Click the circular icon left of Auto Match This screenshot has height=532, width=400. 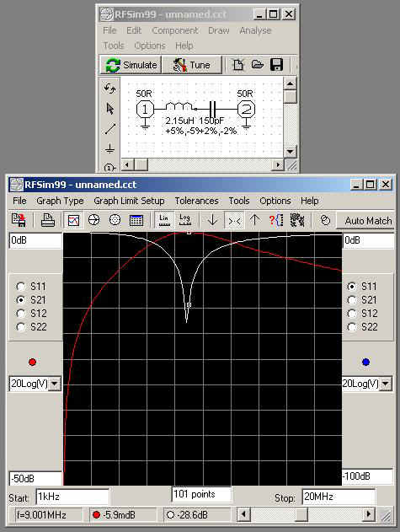tap(325, 221)
